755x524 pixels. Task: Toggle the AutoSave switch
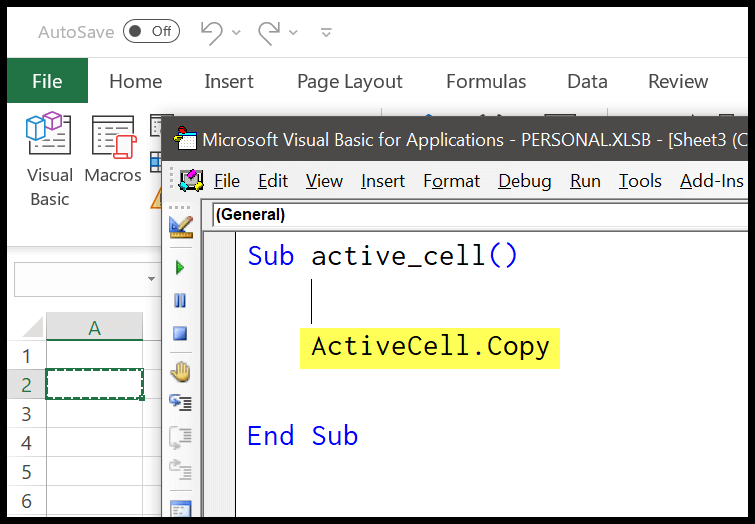coord(151,31)
